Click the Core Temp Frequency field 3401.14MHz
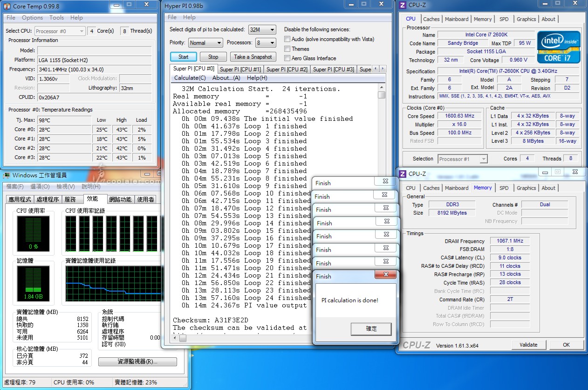 [x=94, y=69]
